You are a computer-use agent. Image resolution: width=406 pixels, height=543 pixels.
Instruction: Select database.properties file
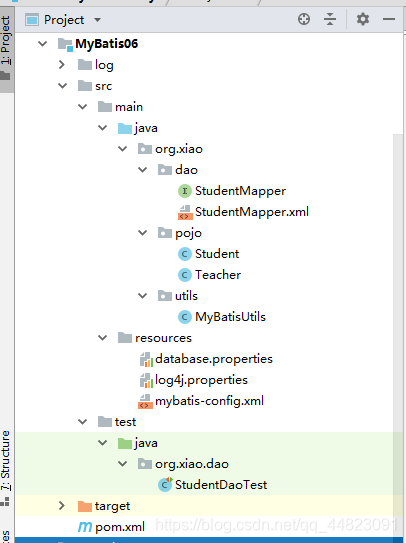(x=214, y=359)
